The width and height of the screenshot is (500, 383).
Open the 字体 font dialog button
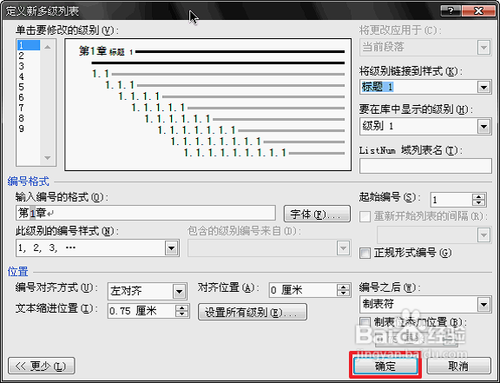[317, 214]
